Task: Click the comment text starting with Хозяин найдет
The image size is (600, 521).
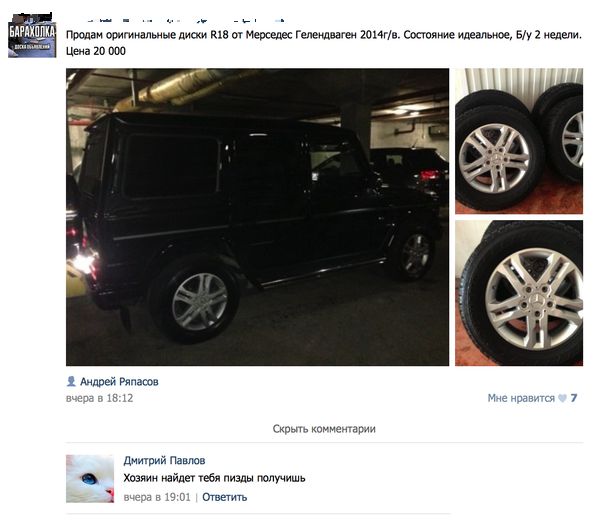Action: coord(214,478)
